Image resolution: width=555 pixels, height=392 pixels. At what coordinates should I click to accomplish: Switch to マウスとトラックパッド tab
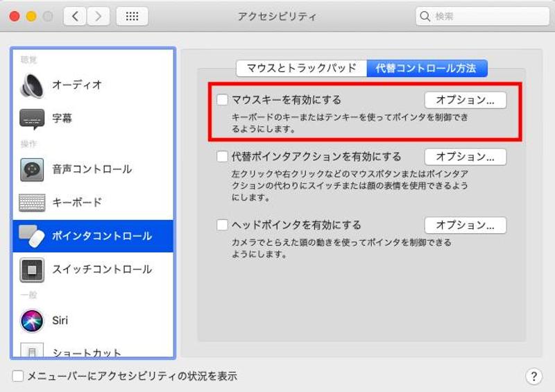pos(301,68)
